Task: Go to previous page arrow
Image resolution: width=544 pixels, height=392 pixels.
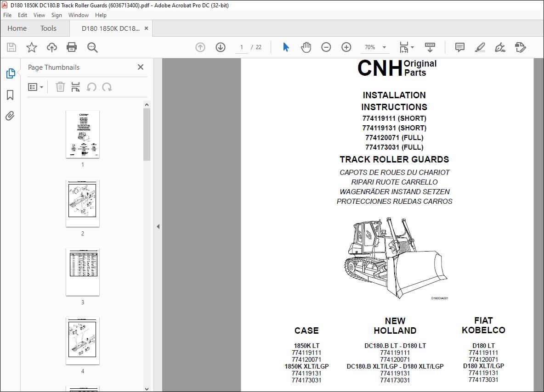Action: (200, 47)
